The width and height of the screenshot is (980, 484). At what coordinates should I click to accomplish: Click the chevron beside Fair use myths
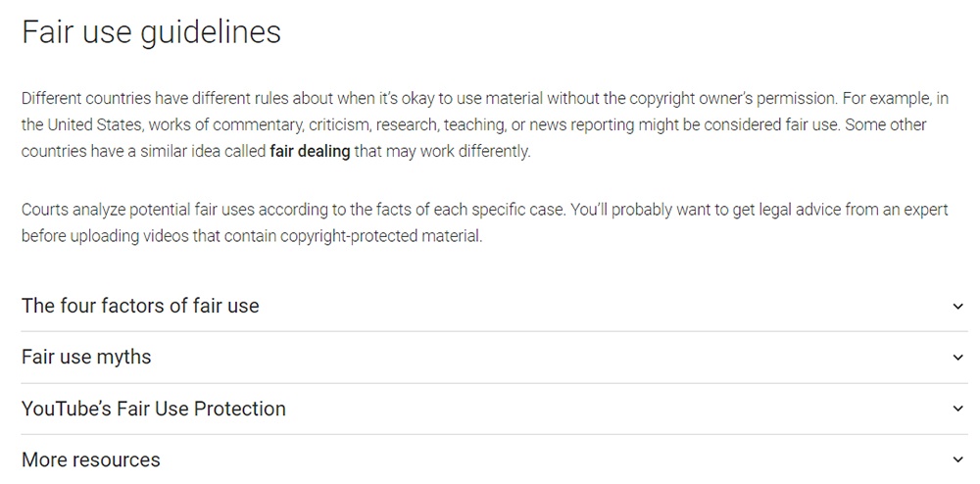pos(957,358)
